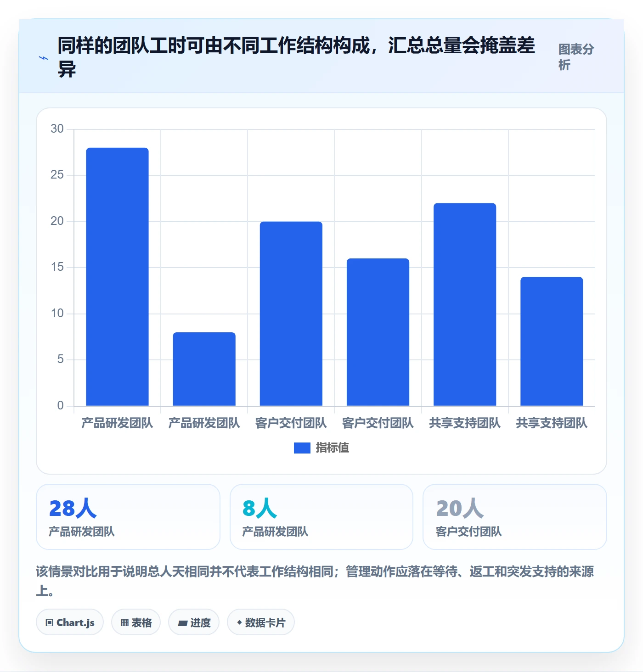The image size is (643, 672).
Task: Select the shortest bar with value 8
Action: [204, 369]
